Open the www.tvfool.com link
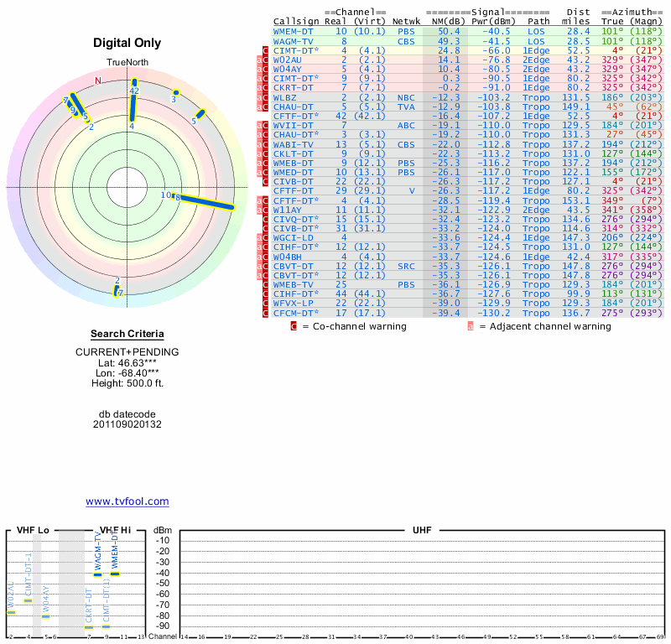671x644 pixels. click(x=127, y=501)
